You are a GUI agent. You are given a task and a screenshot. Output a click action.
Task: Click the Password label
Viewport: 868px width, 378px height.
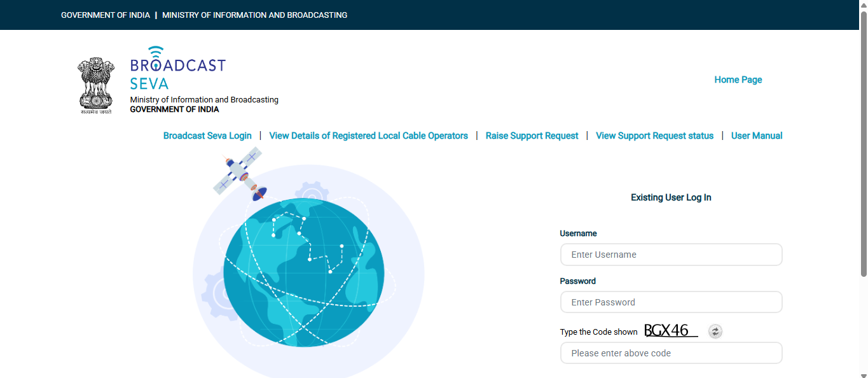[577, 281]
